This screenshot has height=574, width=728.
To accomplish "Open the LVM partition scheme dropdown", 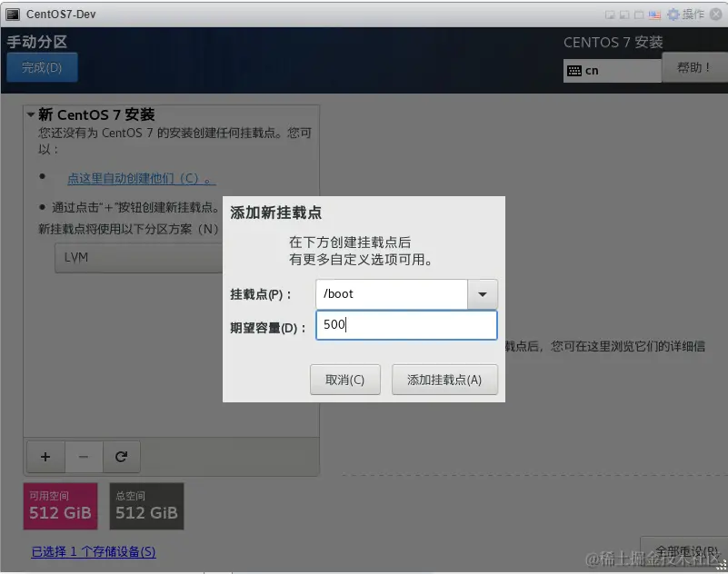I will tap(139, 258).
